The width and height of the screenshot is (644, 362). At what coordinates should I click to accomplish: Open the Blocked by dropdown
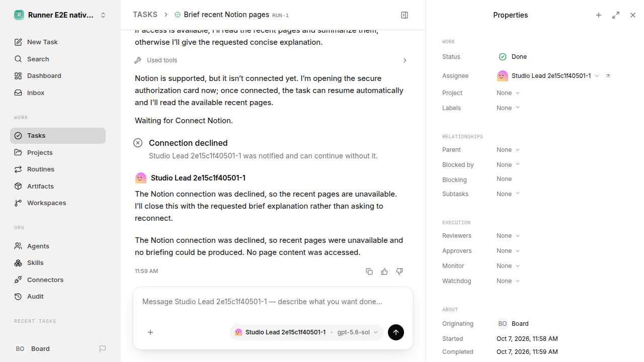pyautogui.click(x=508, y=165)
